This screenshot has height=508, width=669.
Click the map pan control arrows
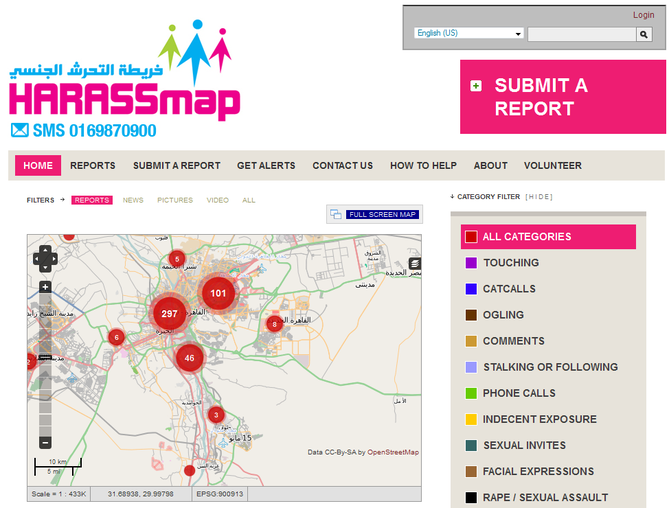[x=45, y=258]
